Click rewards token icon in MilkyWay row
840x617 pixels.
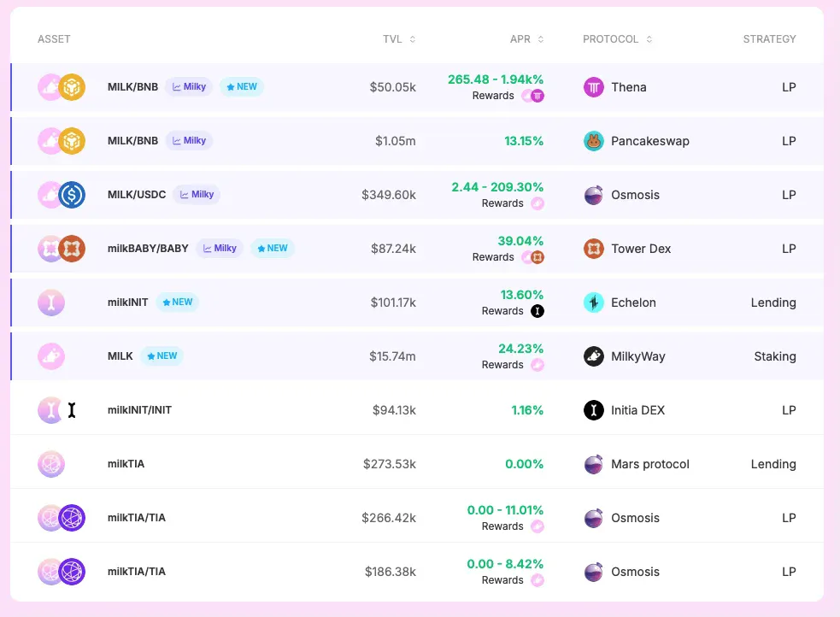[x=537, y=365]
